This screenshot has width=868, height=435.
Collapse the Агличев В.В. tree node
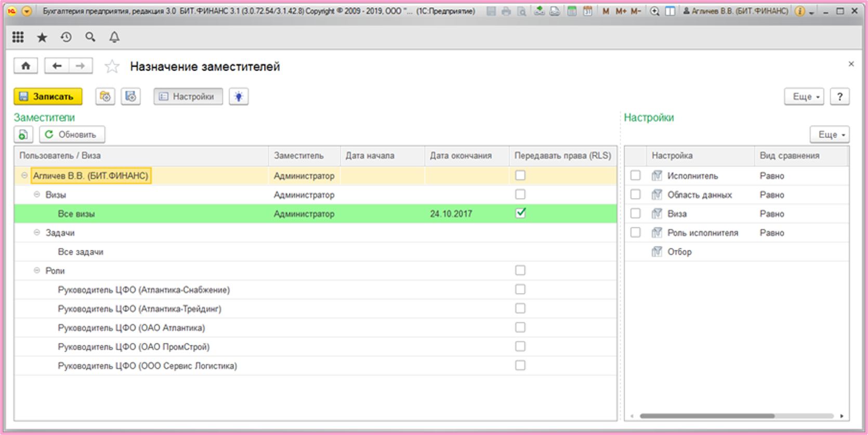point(24,176)
